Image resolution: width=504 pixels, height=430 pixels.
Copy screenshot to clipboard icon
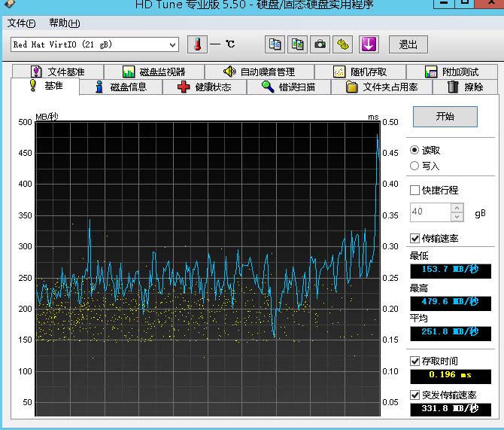(x=297, y=44)
